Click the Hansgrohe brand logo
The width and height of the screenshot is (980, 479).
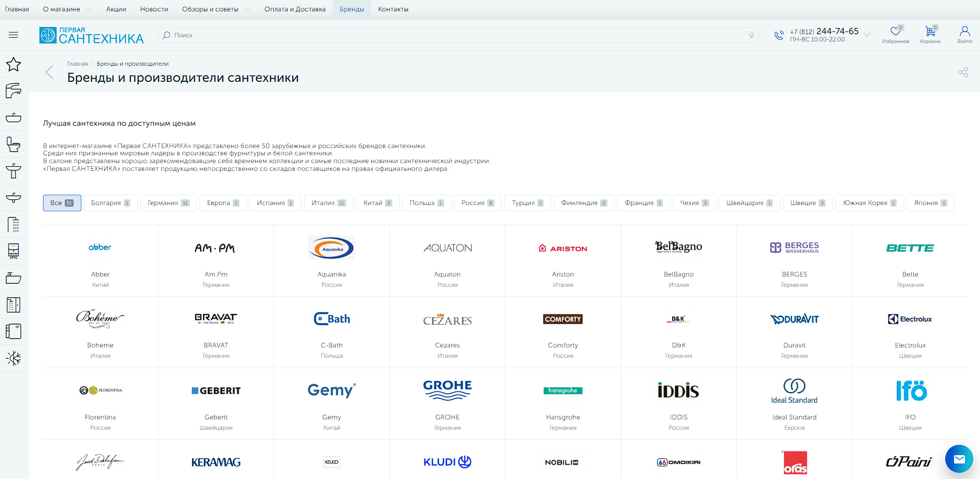[x=563, y=390]
